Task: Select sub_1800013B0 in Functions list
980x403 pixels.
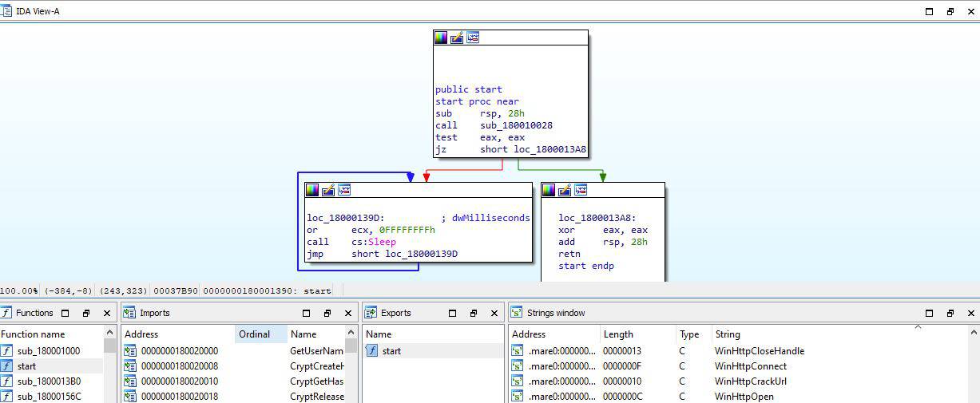Action: pos(48,381)
